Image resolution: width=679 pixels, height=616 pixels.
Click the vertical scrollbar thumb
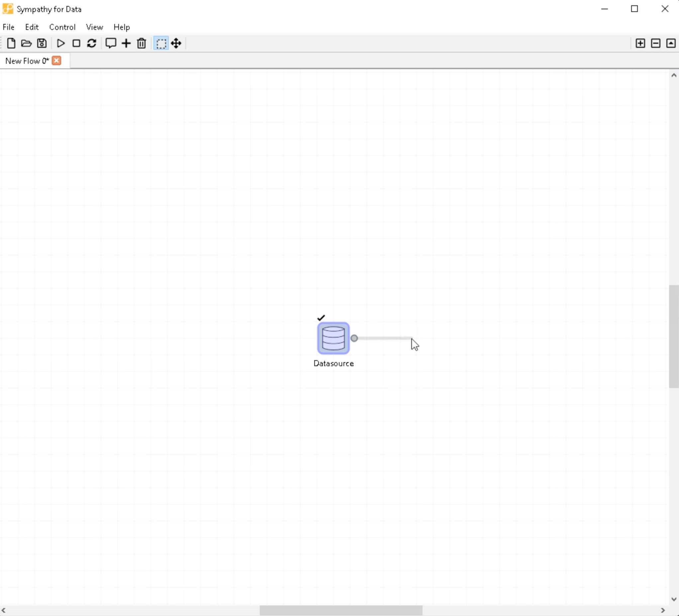pyautogui.click(x=674, y=337)
